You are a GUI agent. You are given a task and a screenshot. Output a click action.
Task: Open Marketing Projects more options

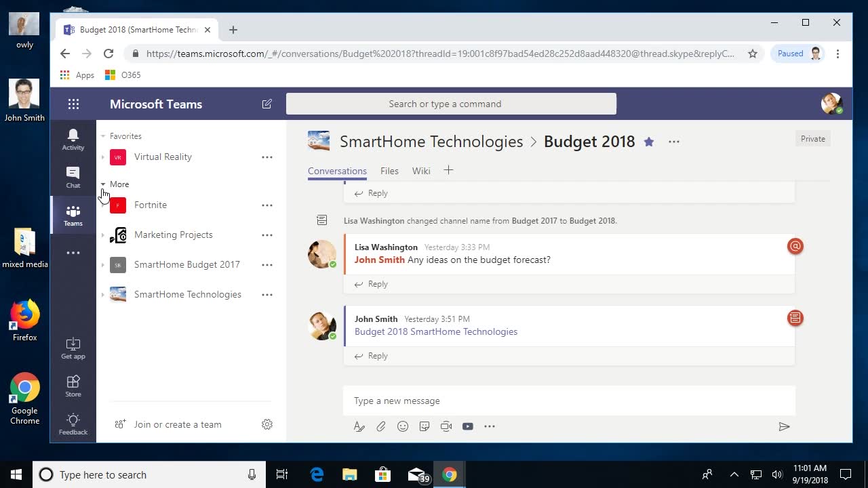click(267, 235)
